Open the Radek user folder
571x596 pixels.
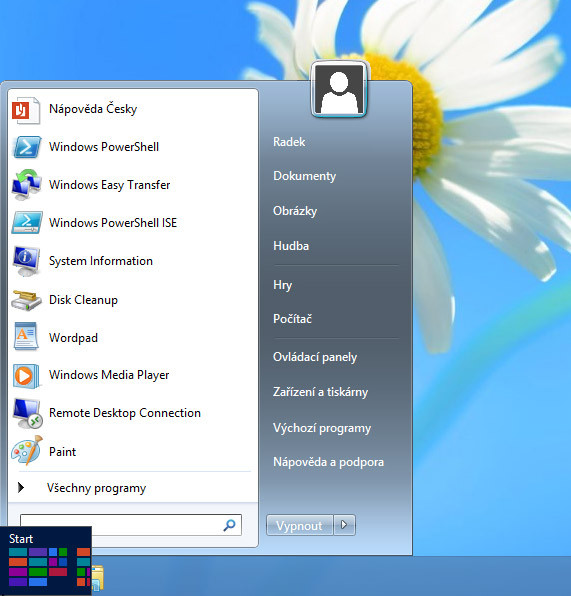tap(289, 142)
